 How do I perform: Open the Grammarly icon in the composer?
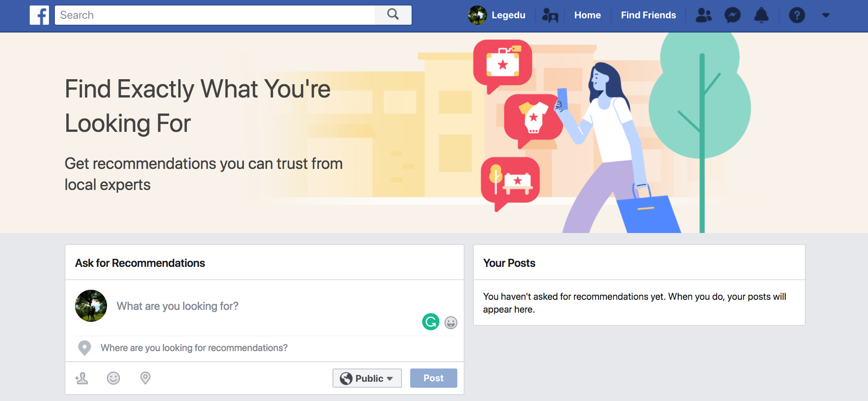click(430, 322)
